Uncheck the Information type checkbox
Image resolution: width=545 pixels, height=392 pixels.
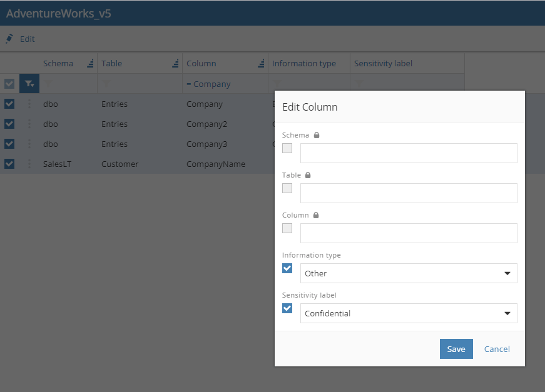click(x=287, y=268)
